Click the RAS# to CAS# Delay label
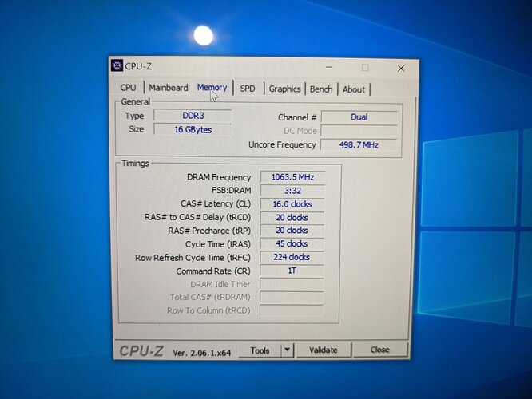Viewport: 532px width, 399px height. click(198, 217)
